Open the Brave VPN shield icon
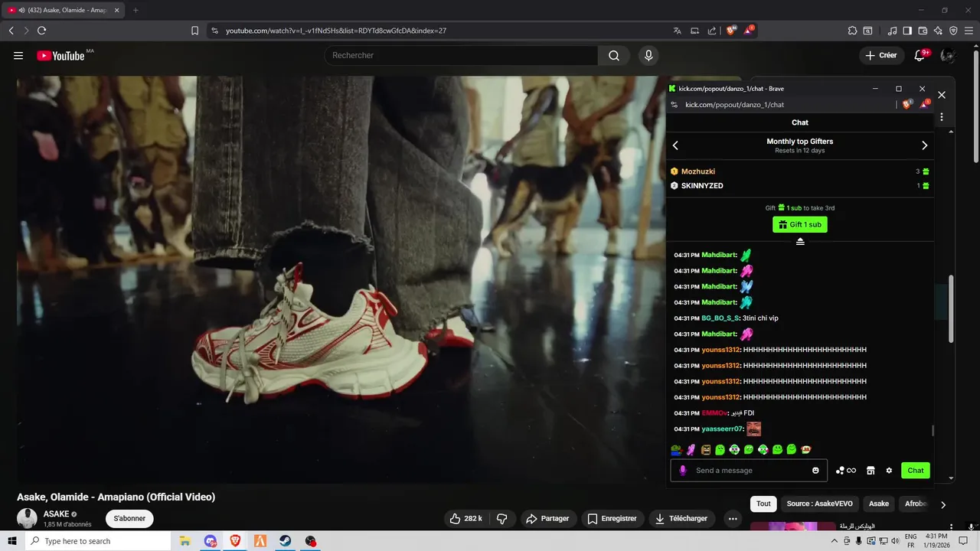980x551 pixels. (953, 31)
